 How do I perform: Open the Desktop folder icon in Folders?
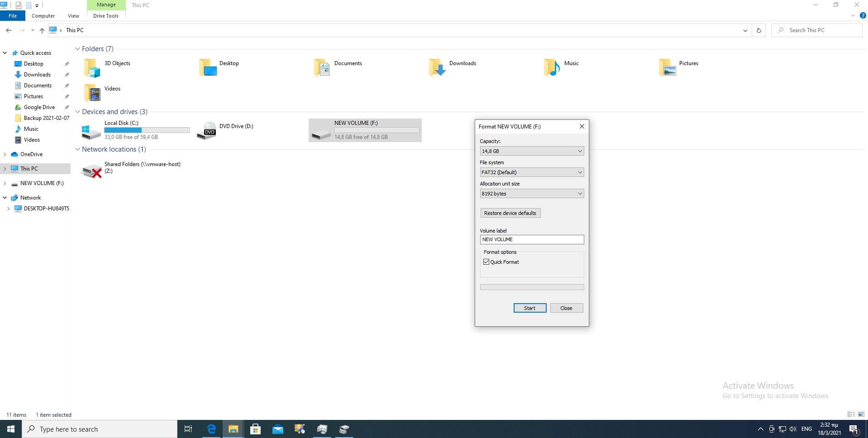click(208, 68)
